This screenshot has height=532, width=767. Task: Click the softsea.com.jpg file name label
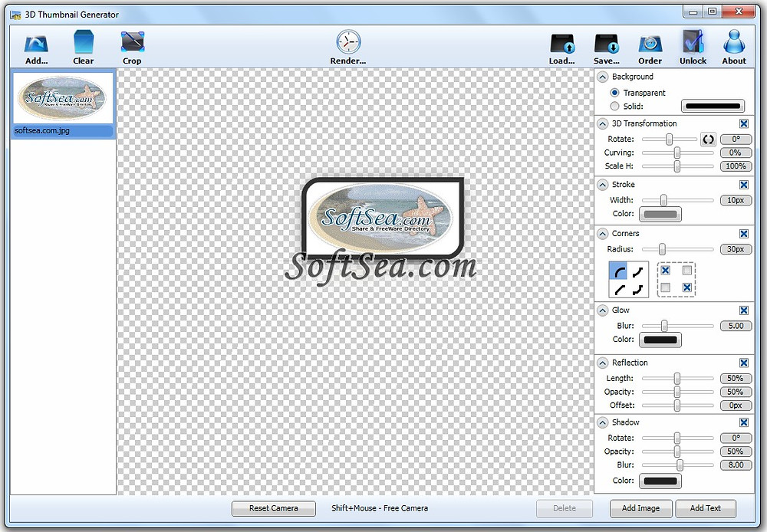coord(42,130)
